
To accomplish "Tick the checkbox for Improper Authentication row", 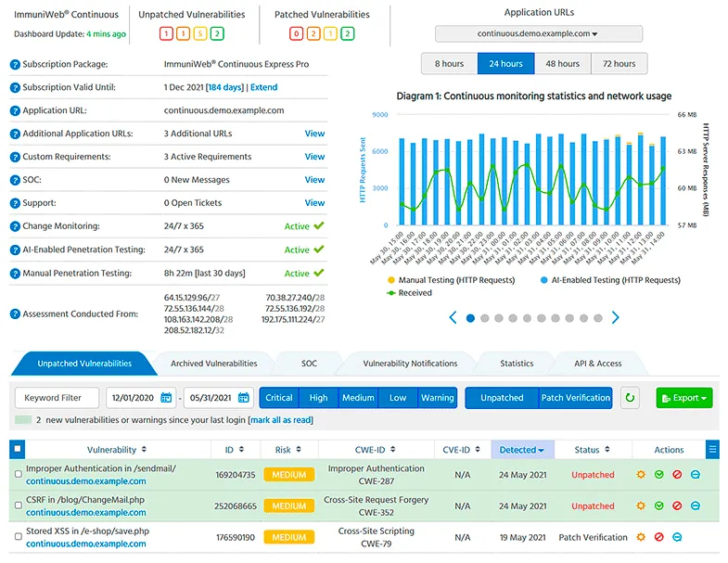I will tap(18, 475).
